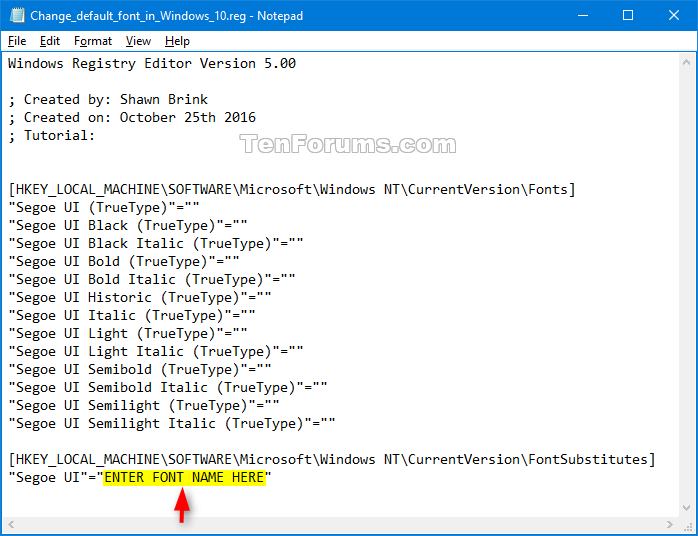Open the Format menu
The height and width of the screenshot is (536, 698).
(93, 41)
